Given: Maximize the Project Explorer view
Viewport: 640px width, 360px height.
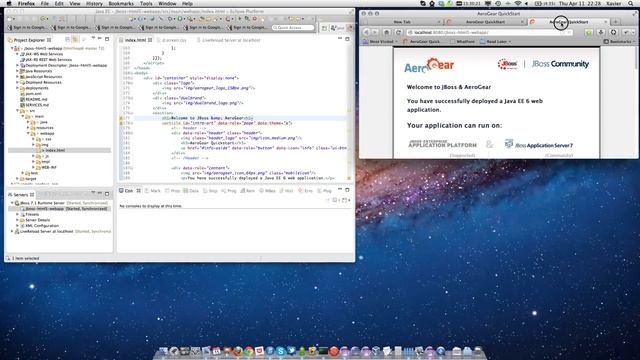Looking at the screenshot, I should [107, 39].
